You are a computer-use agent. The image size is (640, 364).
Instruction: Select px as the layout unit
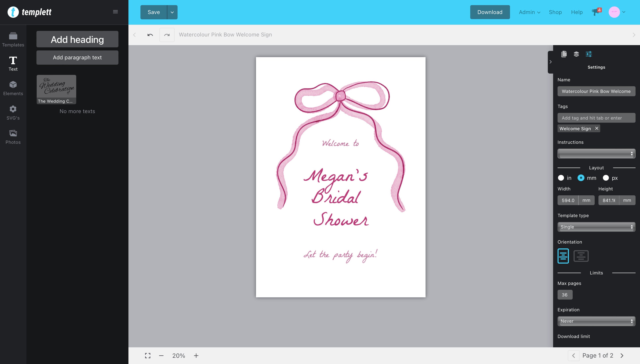(606, 178)
